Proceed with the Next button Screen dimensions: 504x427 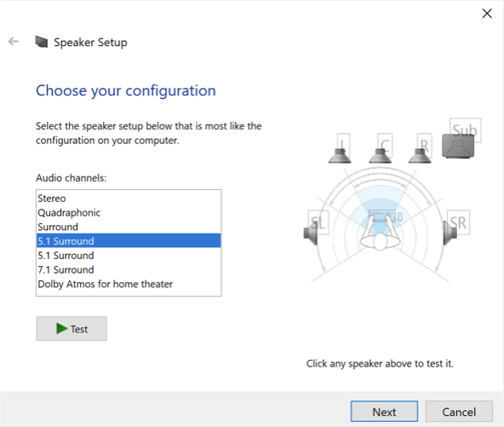(x=384, y=412)
